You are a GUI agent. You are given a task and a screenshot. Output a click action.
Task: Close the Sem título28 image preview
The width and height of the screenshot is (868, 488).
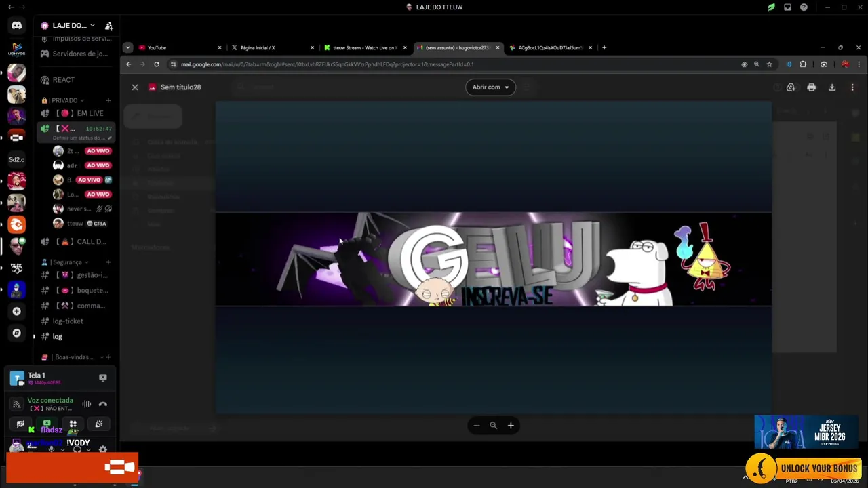[135, 87]
